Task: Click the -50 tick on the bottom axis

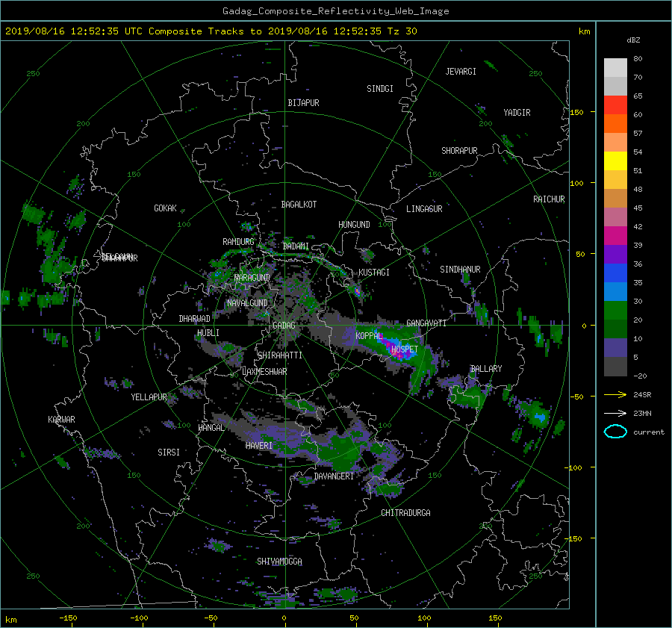Action: click(211, 618)
